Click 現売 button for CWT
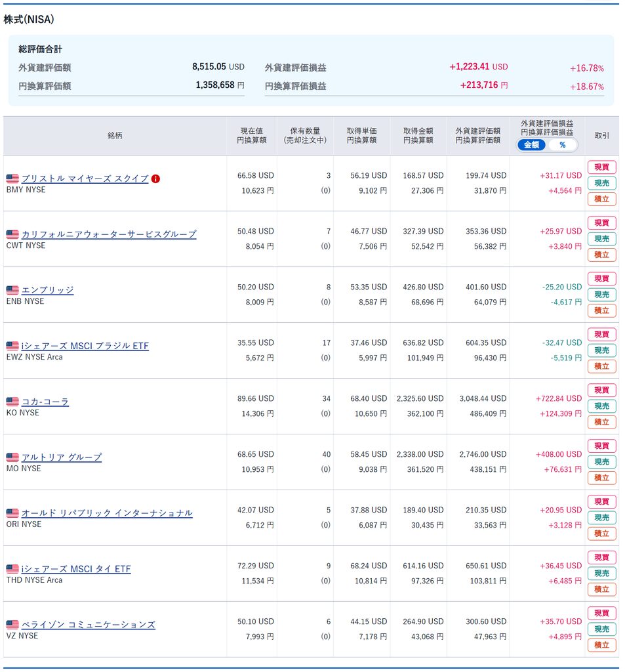625x672 pixels. pos(601,239)
